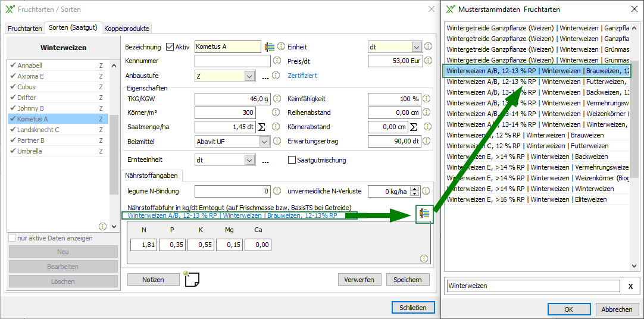Open nutrient master data selection icon
The image size is (644, 319).
tap(424, 214)
